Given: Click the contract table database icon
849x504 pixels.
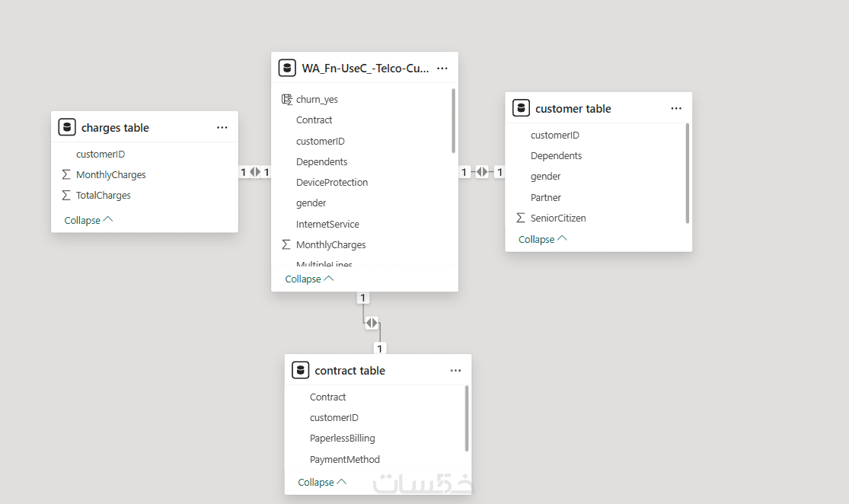Looking at the screenshot, I should click(x=300, y=371).
